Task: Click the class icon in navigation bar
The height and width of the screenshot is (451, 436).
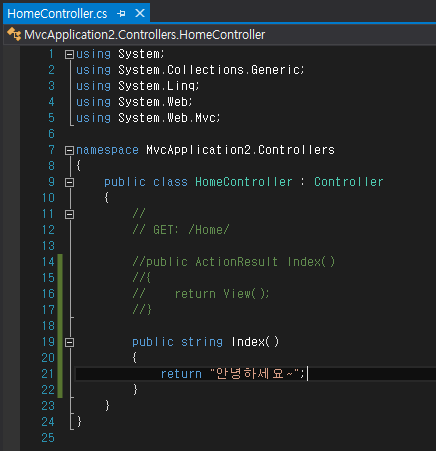Action: (x=14, y=34)
